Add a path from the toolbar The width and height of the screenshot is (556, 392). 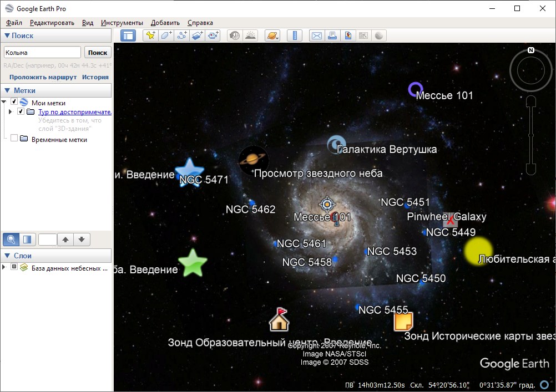coord(181,35)
